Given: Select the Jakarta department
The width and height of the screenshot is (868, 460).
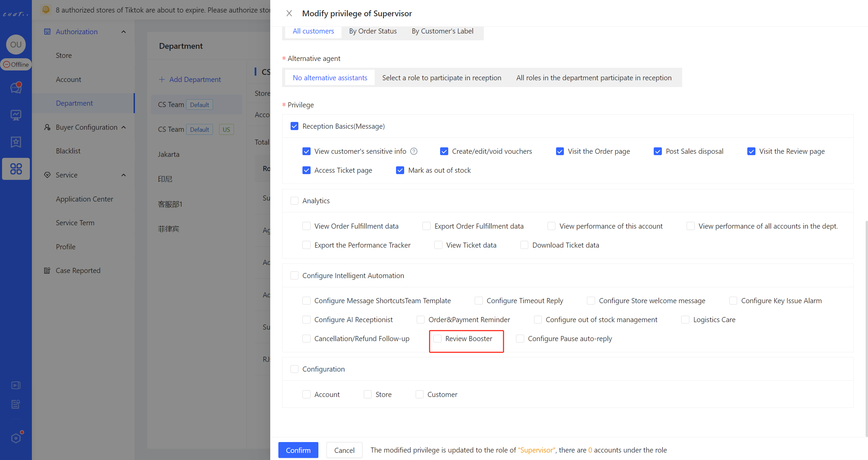Looking at the screenshot, I should point(169,154).
